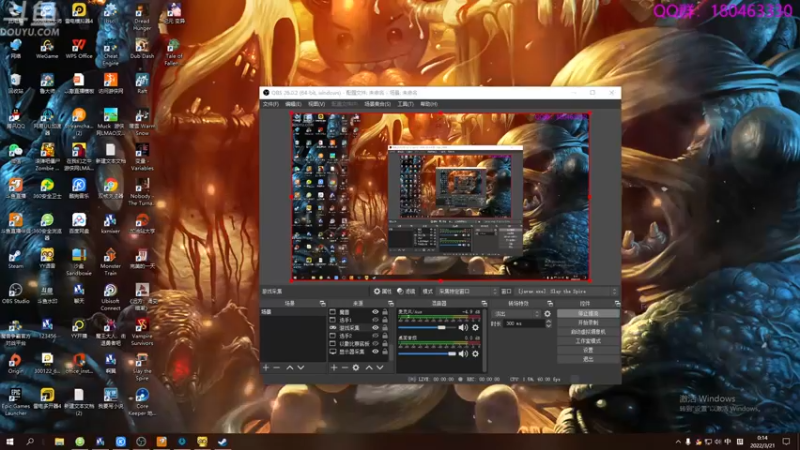Move the scene up with the up arrow under the 场景 list

[x=290, y=367]
